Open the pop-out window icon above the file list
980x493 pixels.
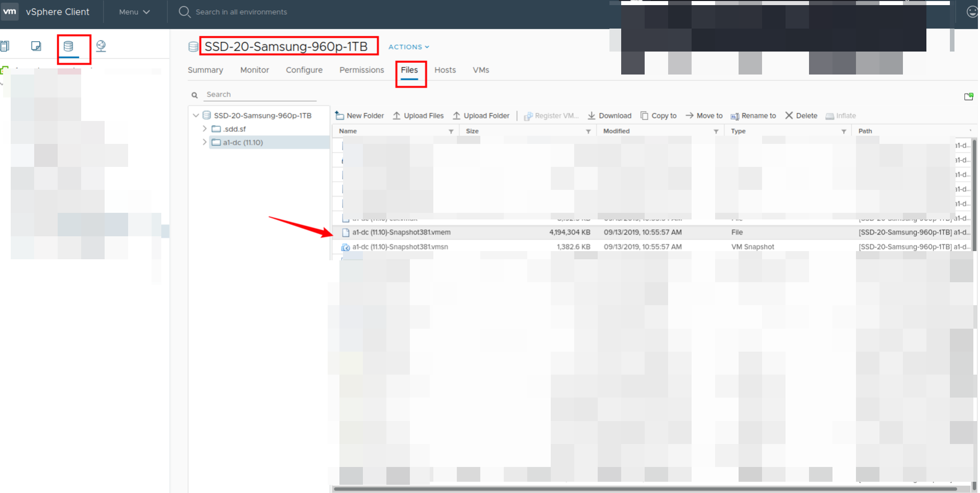[968, 96]
